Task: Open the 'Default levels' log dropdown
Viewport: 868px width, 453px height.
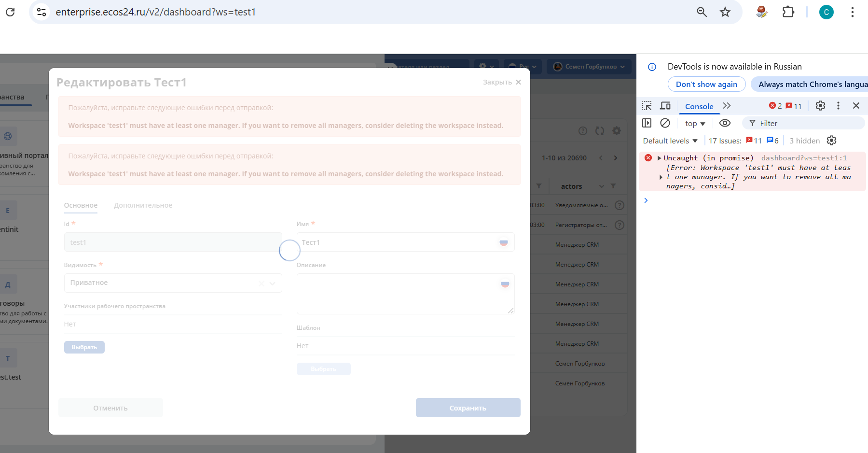Action: tap(670, 141)
